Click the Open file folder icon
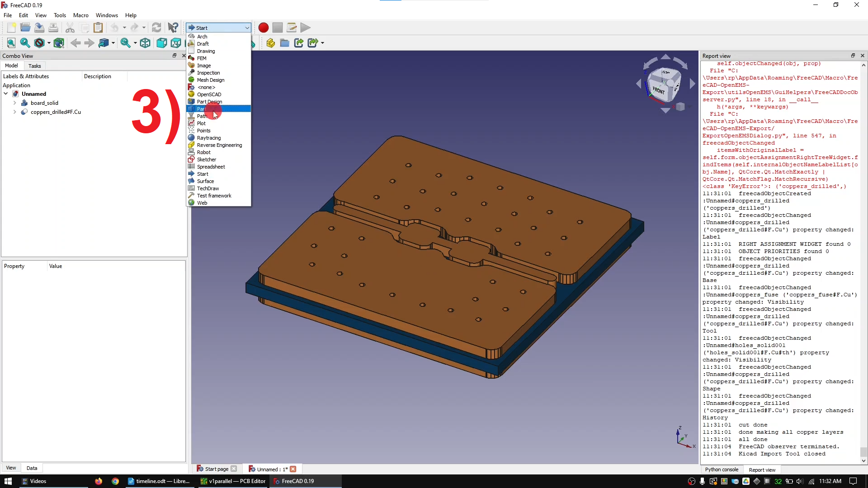Screen dimensions: 868x488 click(x=25, y=28)
